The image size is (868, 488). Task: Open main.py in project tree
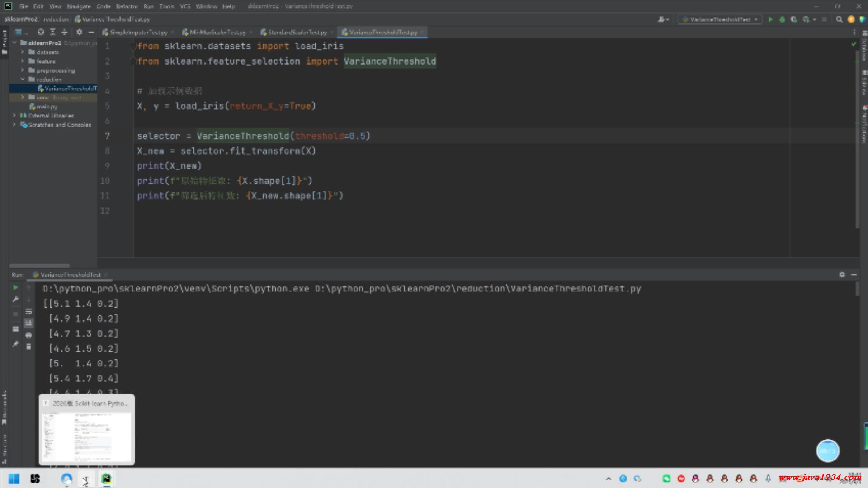click(47, 107)
